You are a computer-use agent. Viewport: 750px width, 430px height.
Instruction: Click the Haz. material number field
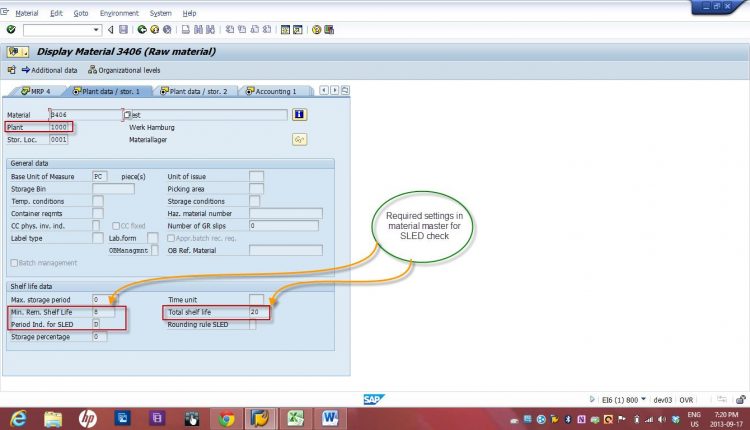286,213
